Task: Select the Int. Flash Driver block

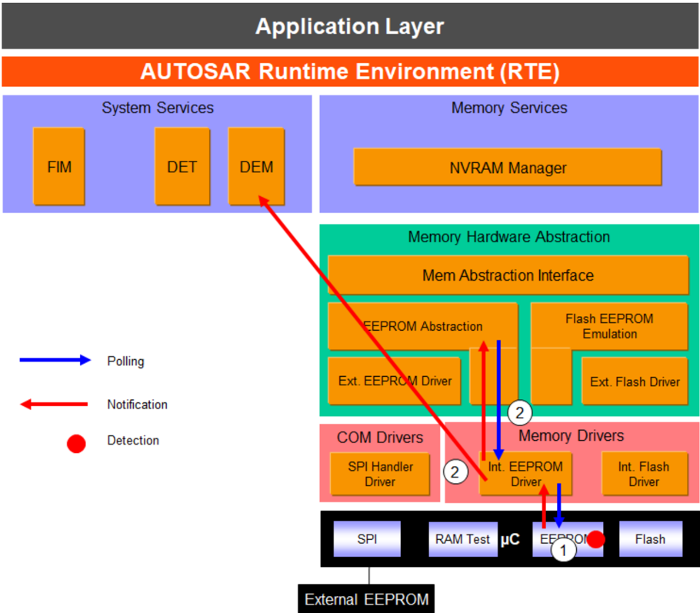Action: pyautogui.click(x=644, y=474)
